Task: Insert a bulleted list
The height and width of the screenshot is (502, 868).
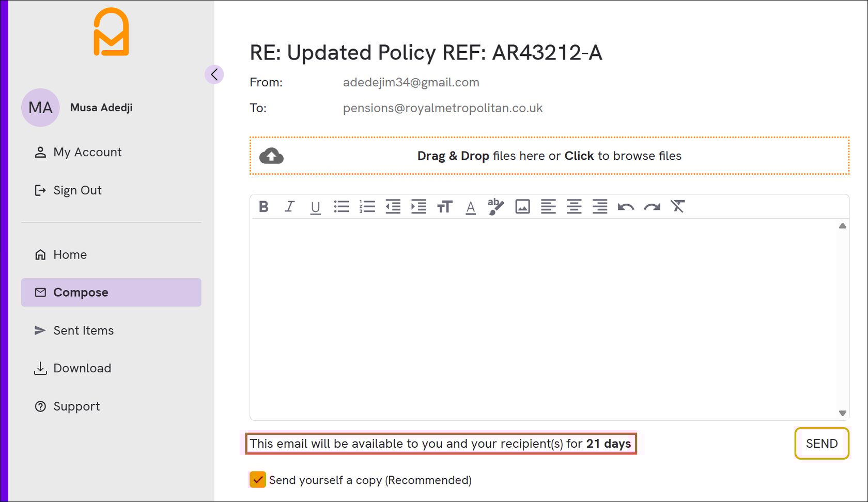Action: click(x=342, y=206)
